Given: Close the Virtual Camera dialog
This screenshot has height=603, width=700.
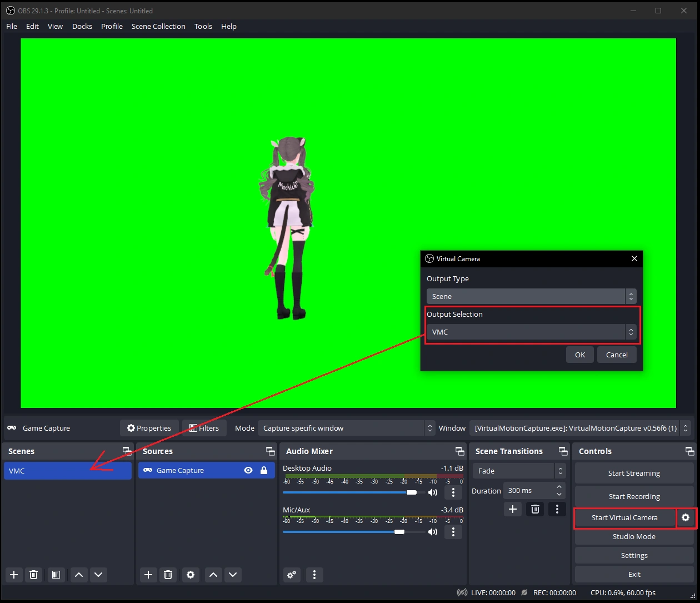Looking at the screenshot, I should [634, 258].
